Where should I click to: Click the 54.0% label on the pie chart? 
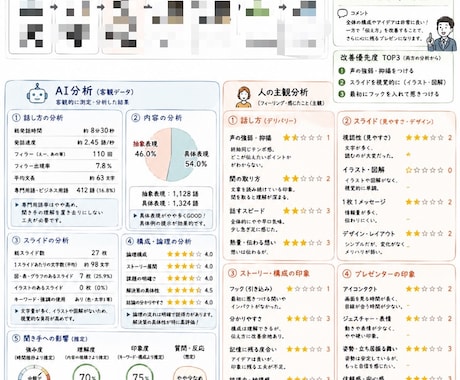pos(196,164)
